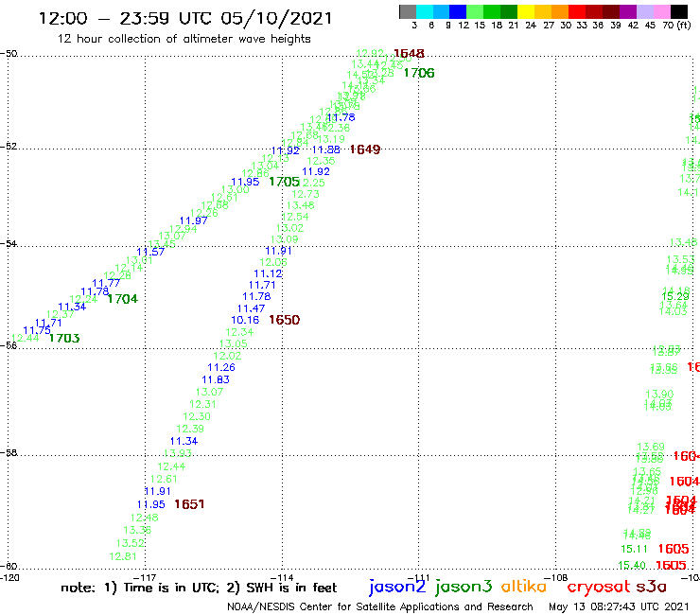The height and width of the screenshot is (615, 700).
Task: Click the cyan legend color swatch
Action: [425, 12]
